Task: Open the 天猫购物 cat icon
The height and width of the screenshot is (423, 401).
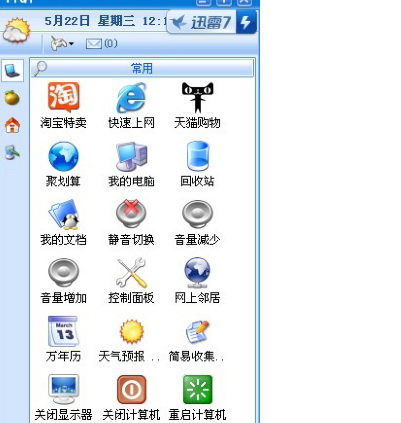Action: 197,97
